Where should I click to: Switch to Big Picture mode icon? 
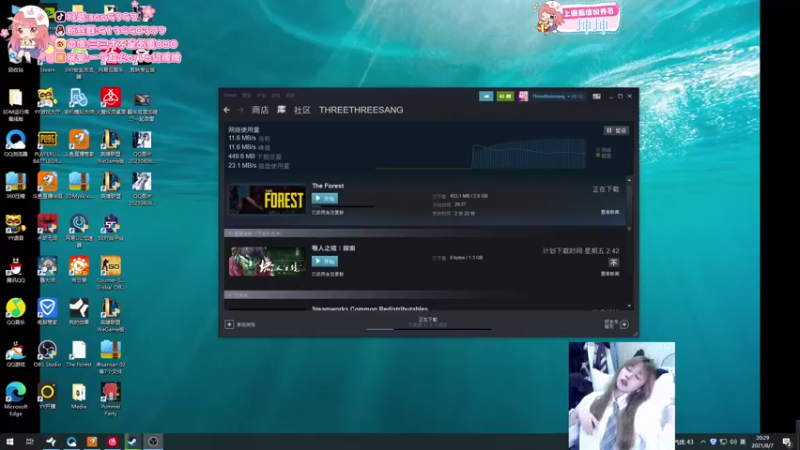point(596,96)
